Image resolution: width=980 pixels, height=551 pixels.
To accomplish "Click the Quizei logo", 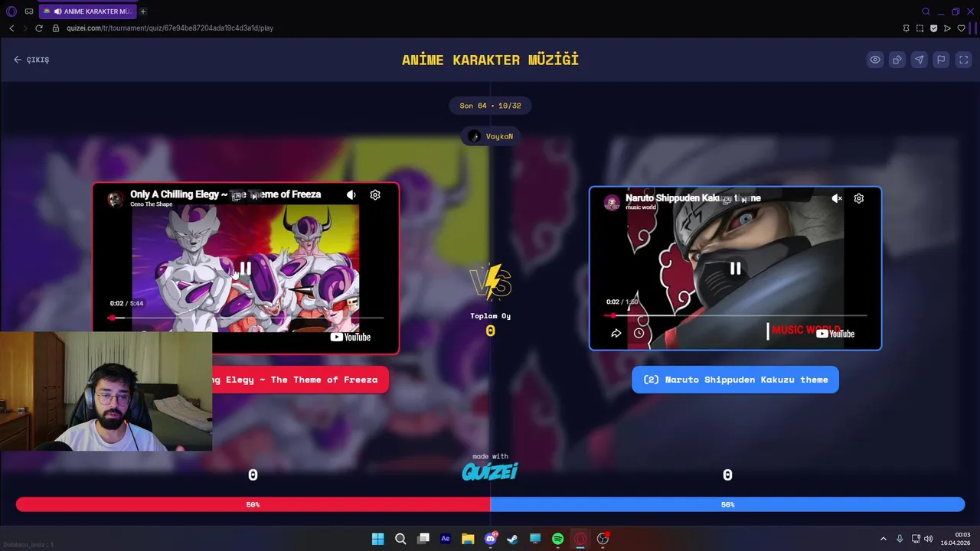I will [490, 471].
